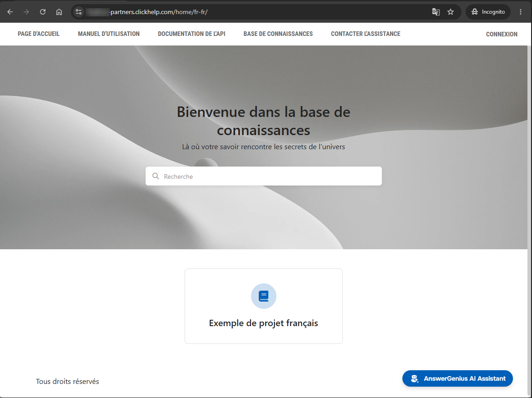Launch the AnswerGenius AI Assistant button

pyautogui.click(x=457, y=378)
